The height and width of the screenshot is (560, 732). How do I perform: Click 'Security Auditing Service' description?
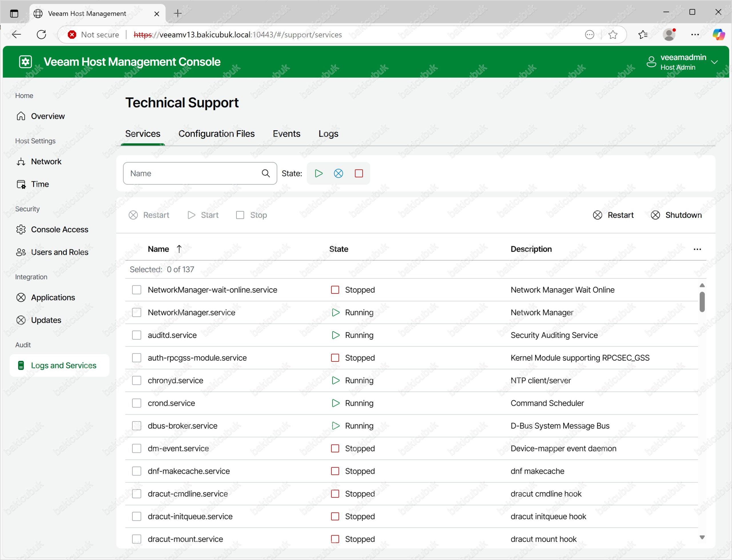pyautogui.click(x=554, y=335)
